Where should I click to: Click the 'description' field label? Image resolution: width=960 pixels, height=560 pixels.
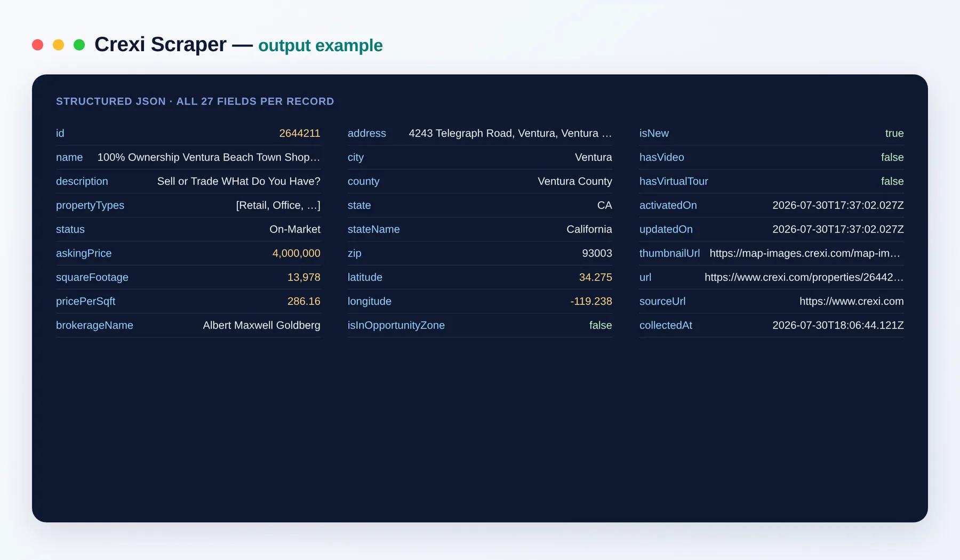82,181
